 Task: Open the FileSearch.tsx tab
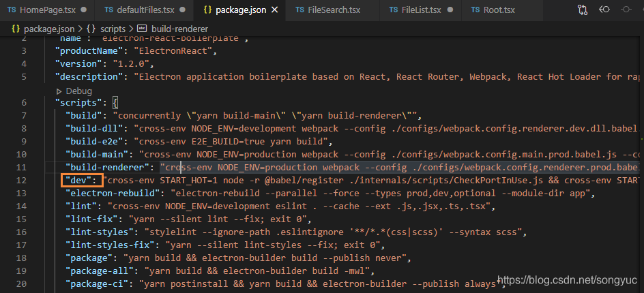(334, 10)
